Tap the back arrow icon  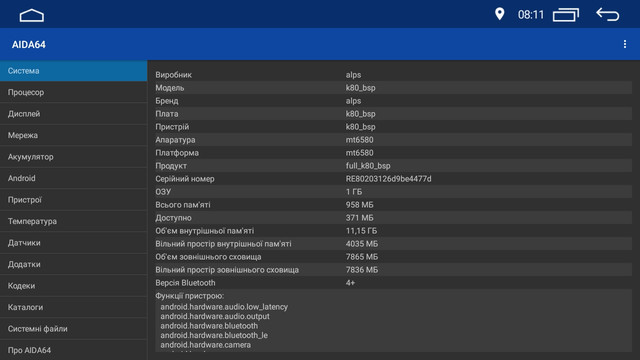click(x=607, y=15)
